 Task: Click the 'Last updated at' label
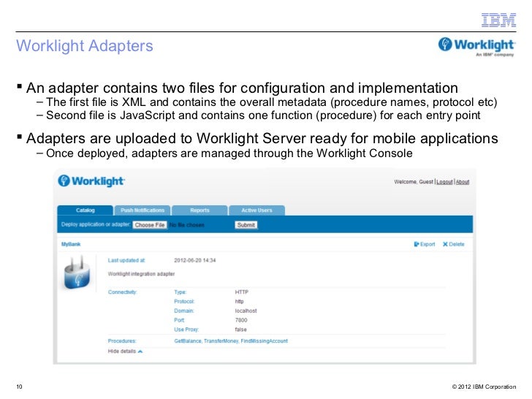(126, 261)
